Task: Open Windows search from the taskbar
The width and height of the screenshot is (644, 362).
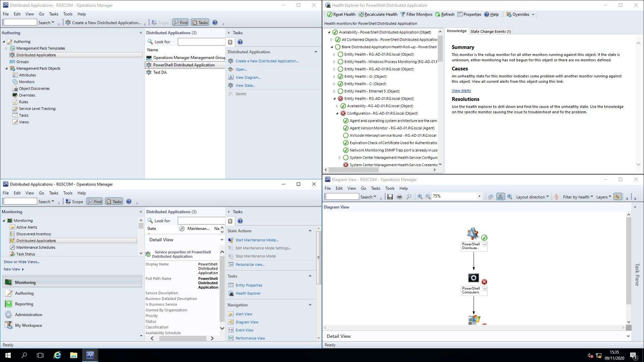Action: pos(24,355)
